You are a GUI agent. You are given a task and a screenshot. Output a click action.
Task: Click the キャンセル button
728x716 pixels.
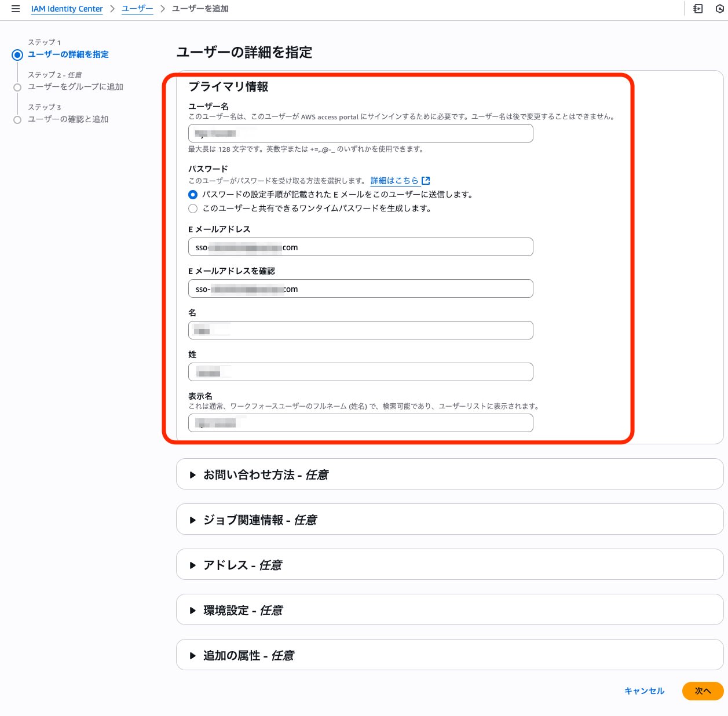644,691
